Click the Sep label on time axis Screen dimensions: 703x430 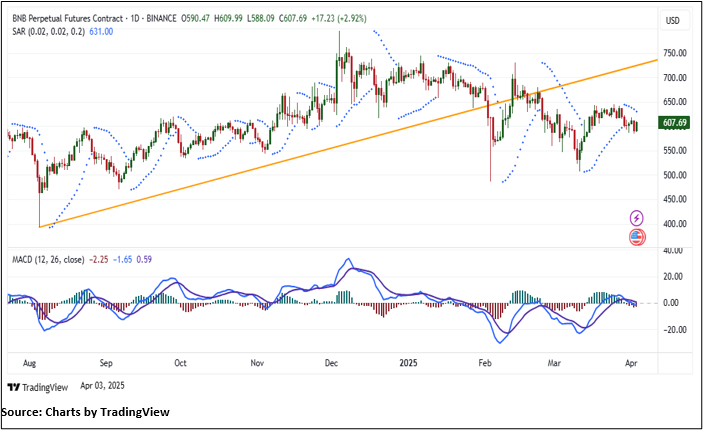click(x=106, y=363)
